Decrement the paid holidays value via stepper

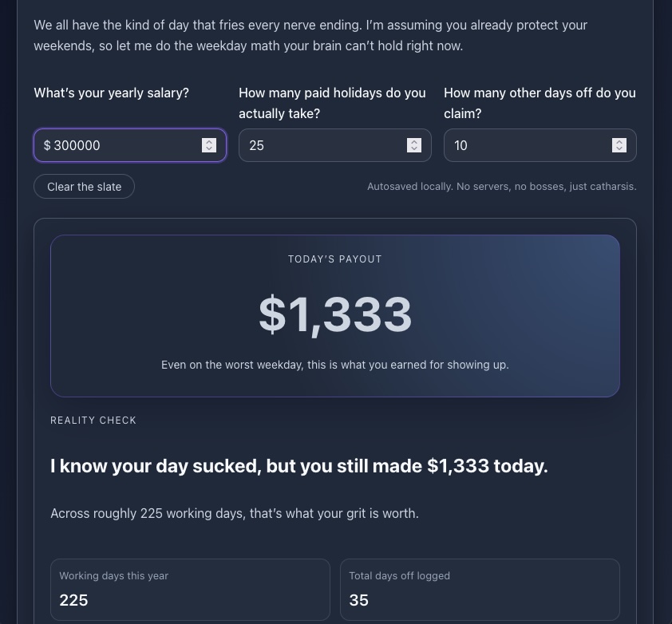click(x=413, y=148)
